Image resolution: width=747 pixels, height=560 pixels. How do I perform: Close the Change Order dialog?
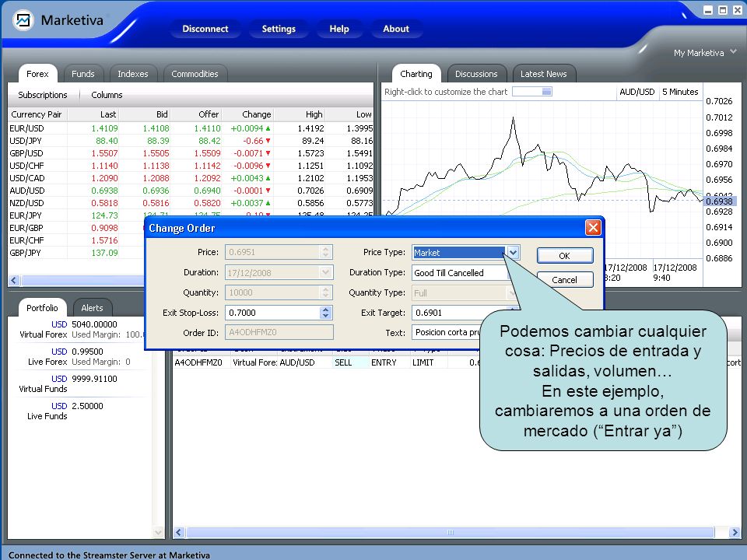click(593, 228)
